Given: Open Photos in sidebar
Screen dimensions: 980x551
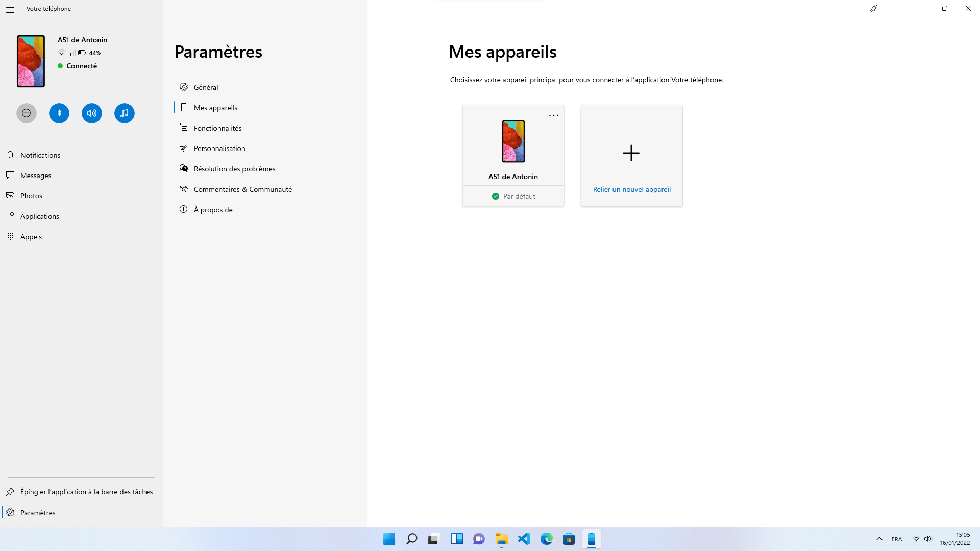Looking at the screenshot, I should pos(82,196).
